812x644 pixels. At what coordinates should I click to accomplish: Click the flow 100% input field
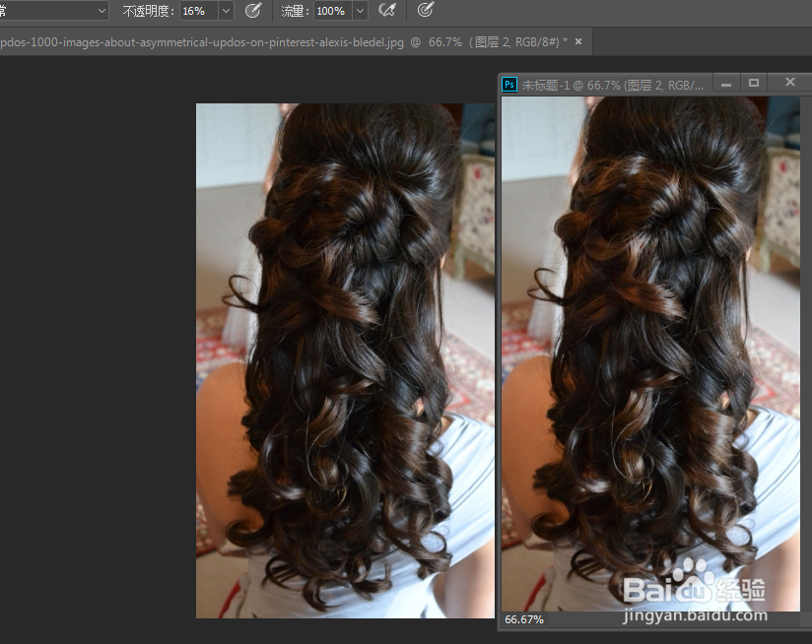tap(333, 11)
